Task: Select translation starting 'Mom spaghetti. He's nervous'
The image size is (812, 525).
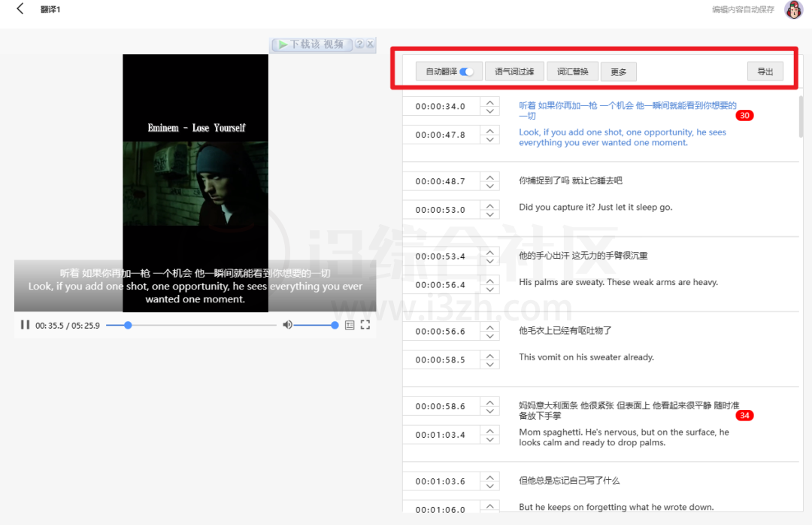Action: point(624,438)
